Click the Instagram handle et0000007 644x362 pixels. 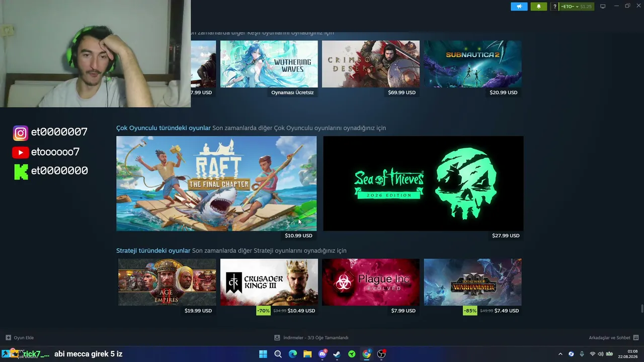pos(59,132)
